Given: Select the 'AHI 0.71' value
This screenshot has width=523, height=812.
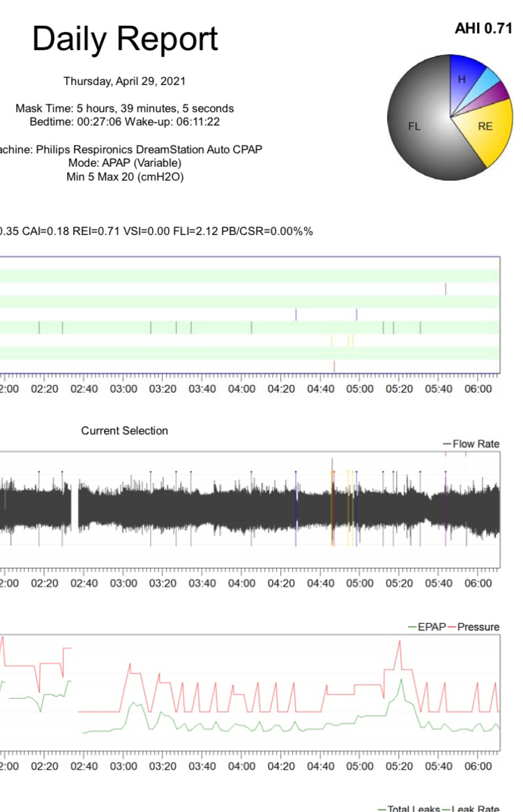Looking at the screenshot, I should (483, 29).
